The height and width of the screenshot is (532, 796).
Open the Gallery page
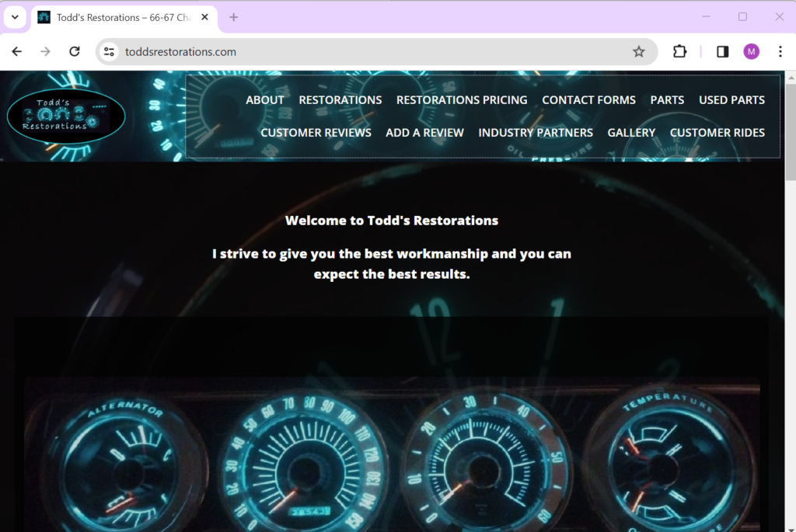point(631,132)
